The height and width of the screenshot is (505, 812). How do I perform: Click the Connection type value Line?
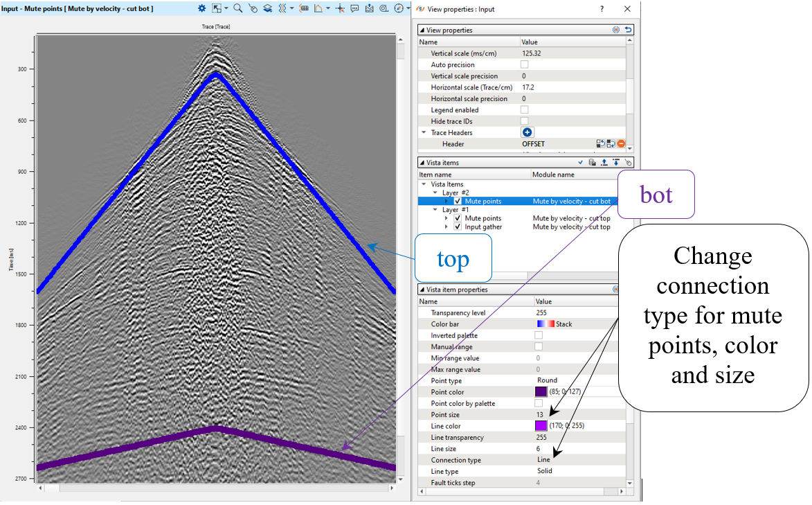point(544,460)
